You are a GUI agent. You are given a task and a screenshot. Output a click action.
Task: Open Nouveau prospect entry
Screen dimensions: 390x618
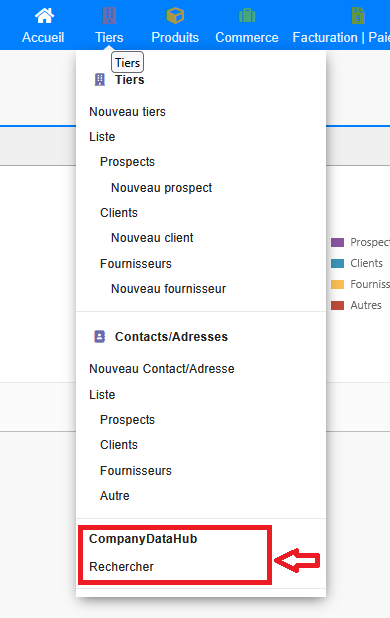(x=162, y=188)
